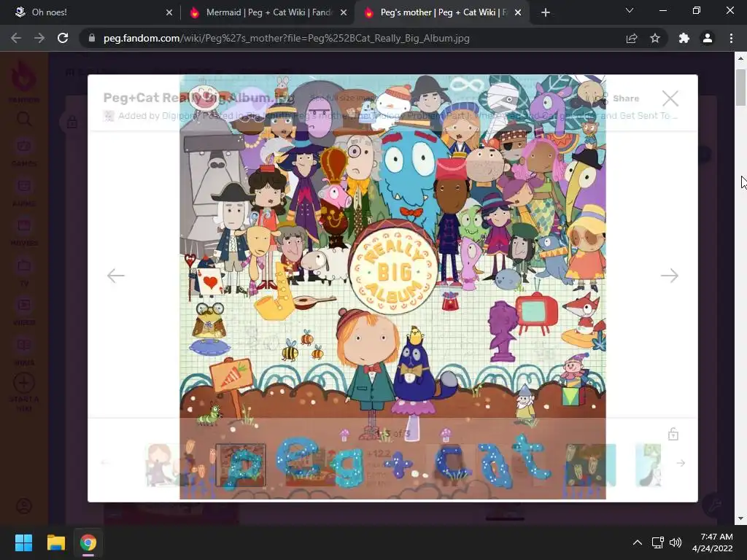Open Wikis in the Fandom sidebar
The height and width of the screenshot is (560, 747).
pos(24,352)
